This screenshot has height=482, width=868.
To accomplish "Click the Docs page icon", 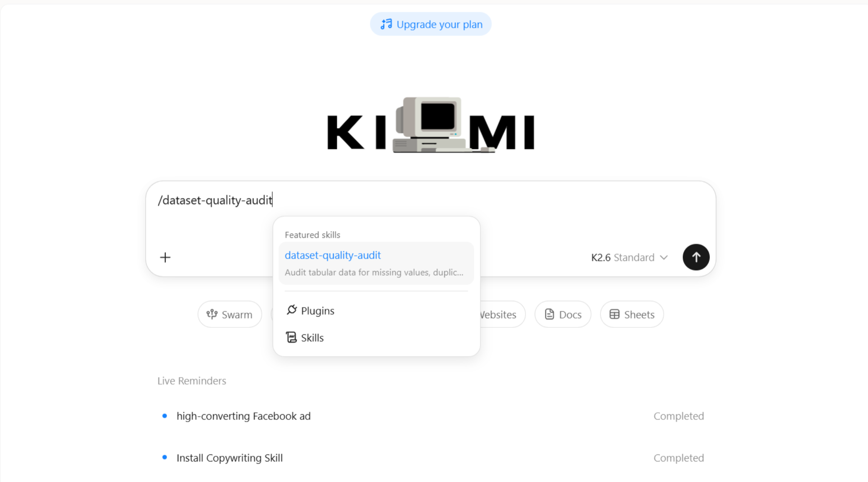I will (549, 314).
